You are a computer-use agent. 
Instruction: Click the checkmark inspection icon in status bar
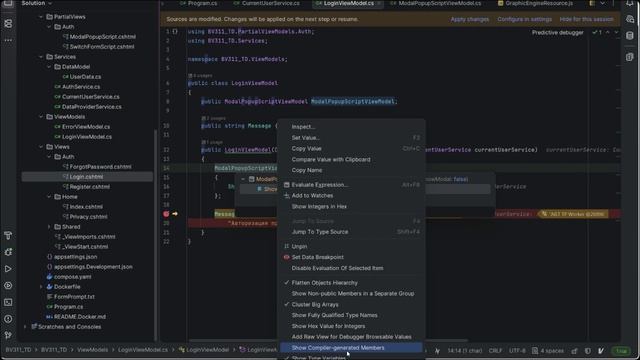(x=601, y=351)
